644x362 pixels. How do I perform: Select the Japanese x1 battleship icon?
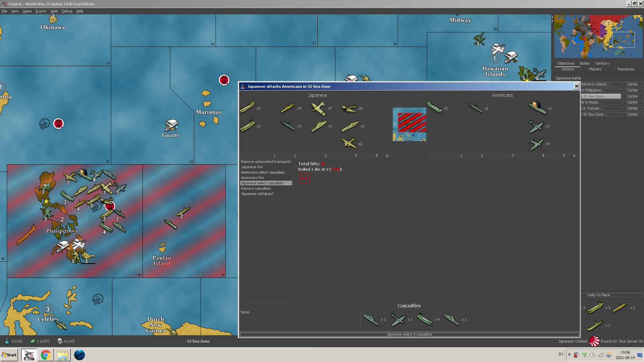click(351, 126)
